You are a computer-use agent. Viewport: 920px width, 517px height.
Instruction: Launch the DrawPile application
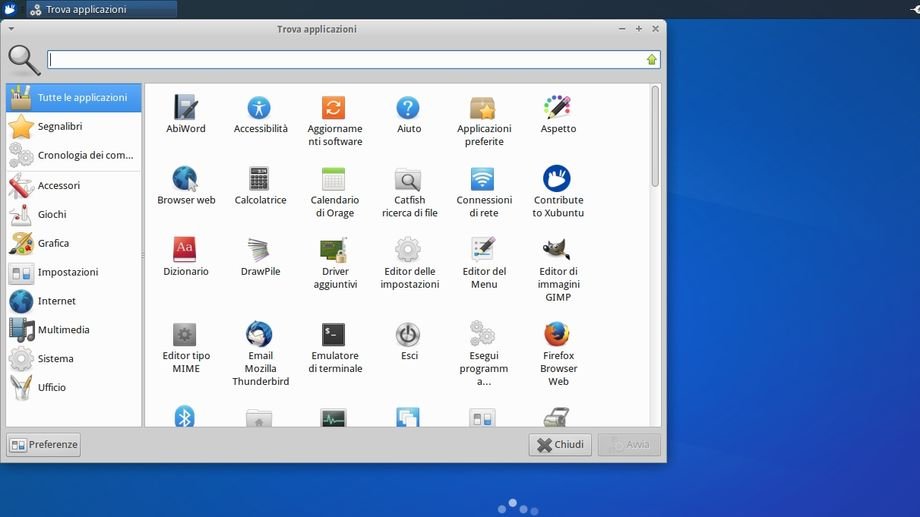[x=260, y=251]
